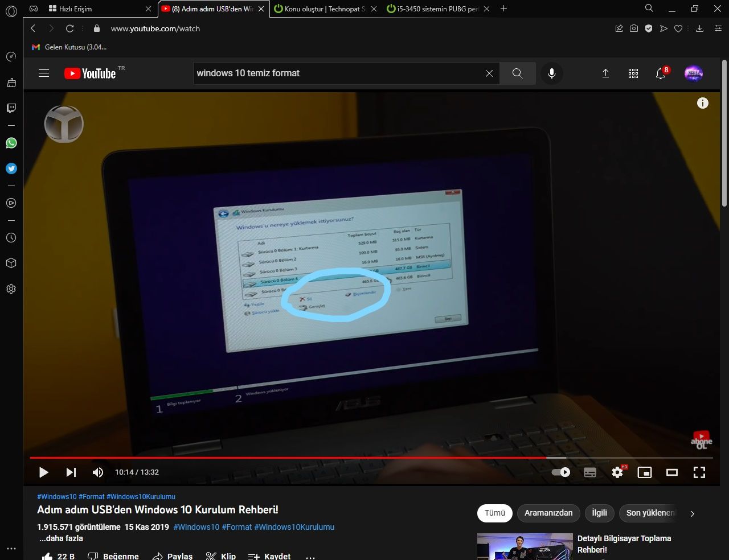Search in open tabs using the magnifier
729x560 pixels.
point(649,9)
